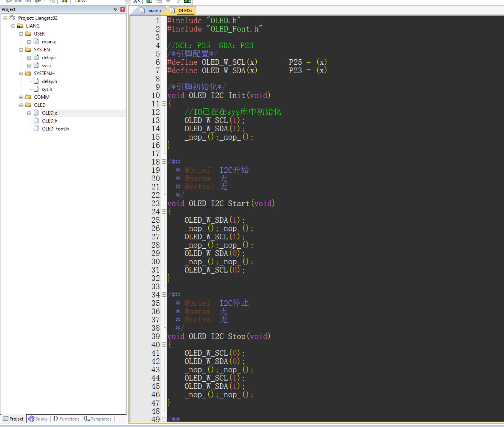504x427 pixels.
Task: Click OLED_W_SDA(0); on line 29
Action: pos(215,253)
